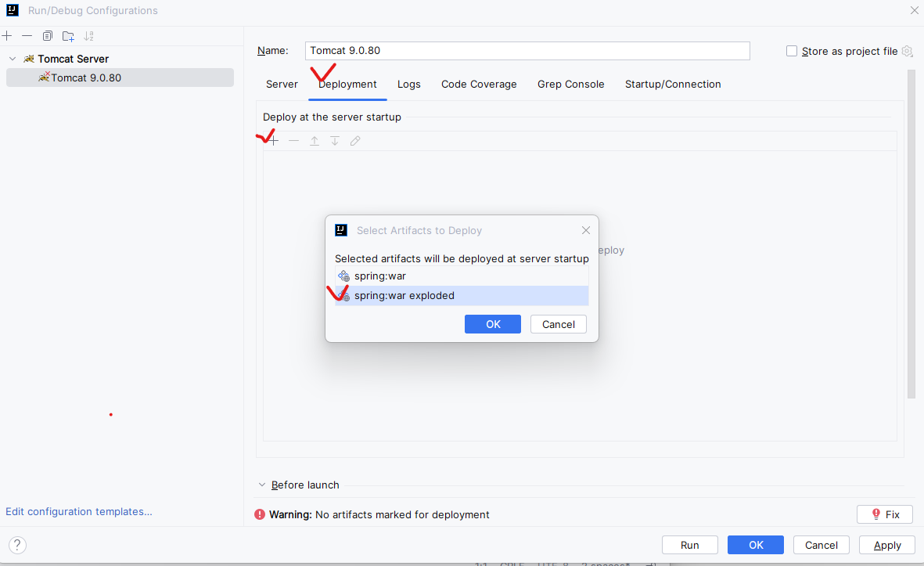Click the red warning icon
The width and height of the screenshot is (924, 566).
[260, 514]
